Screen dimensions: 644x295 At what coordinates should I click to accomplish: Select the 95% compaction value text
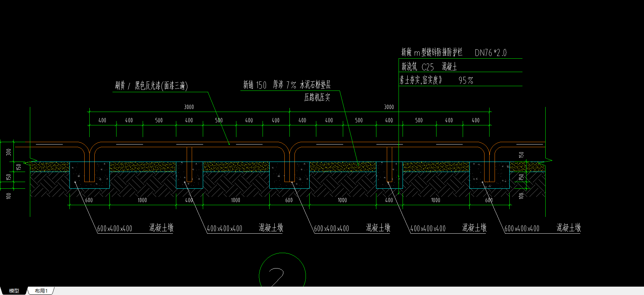click(466, 80)
